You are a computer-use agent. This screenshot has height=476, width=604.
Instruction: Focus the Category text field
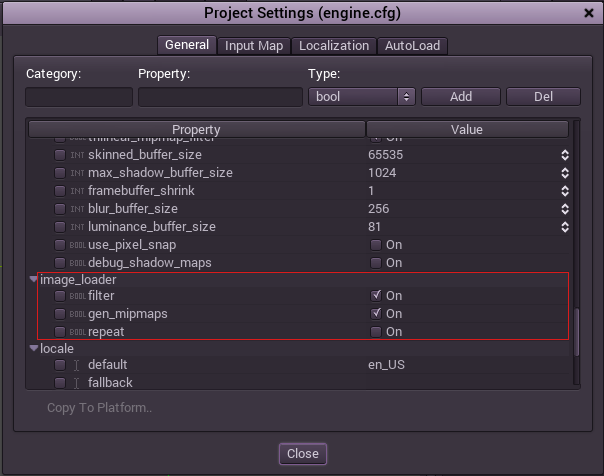click(79, 97)
